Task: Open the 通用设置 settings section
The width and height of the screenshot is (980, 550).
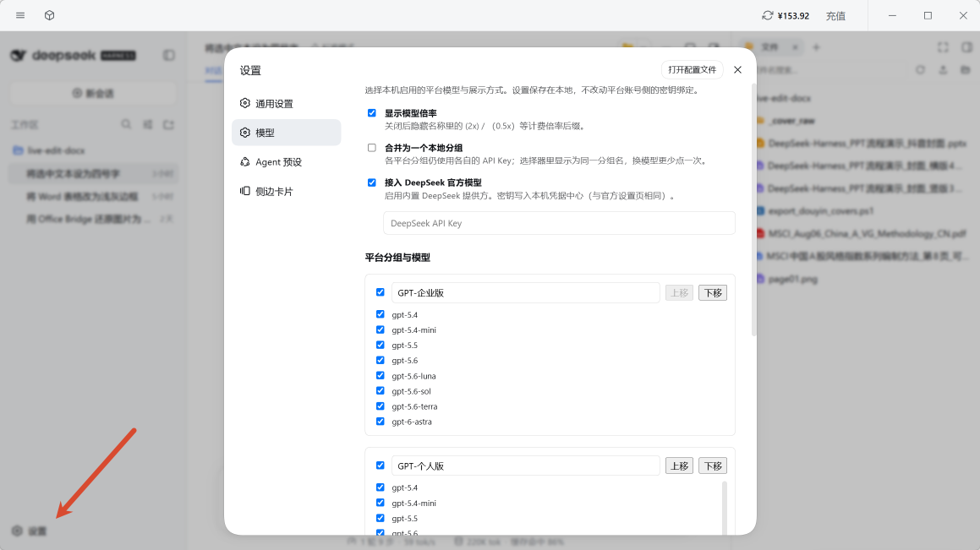Action: click(x=287, y=104)
